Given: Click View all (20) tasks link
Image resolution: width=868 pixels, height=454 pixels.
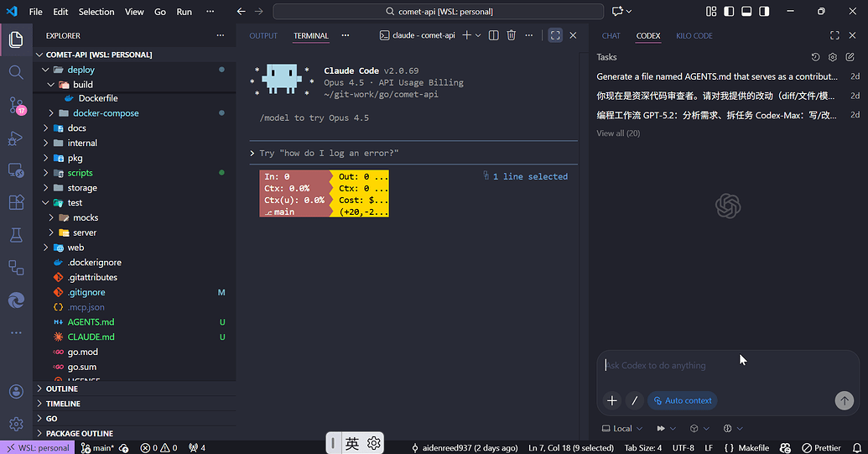Looking at the screenshot, I should click(618, 133).
